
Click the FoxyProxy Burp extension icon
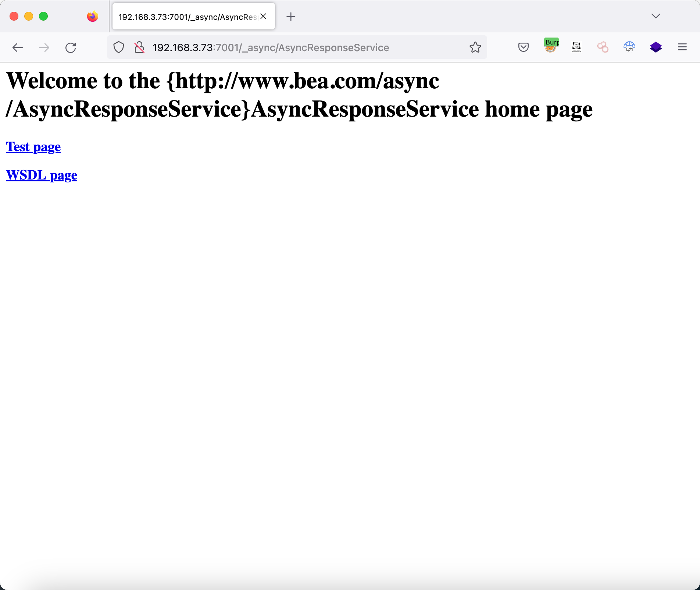551,47
